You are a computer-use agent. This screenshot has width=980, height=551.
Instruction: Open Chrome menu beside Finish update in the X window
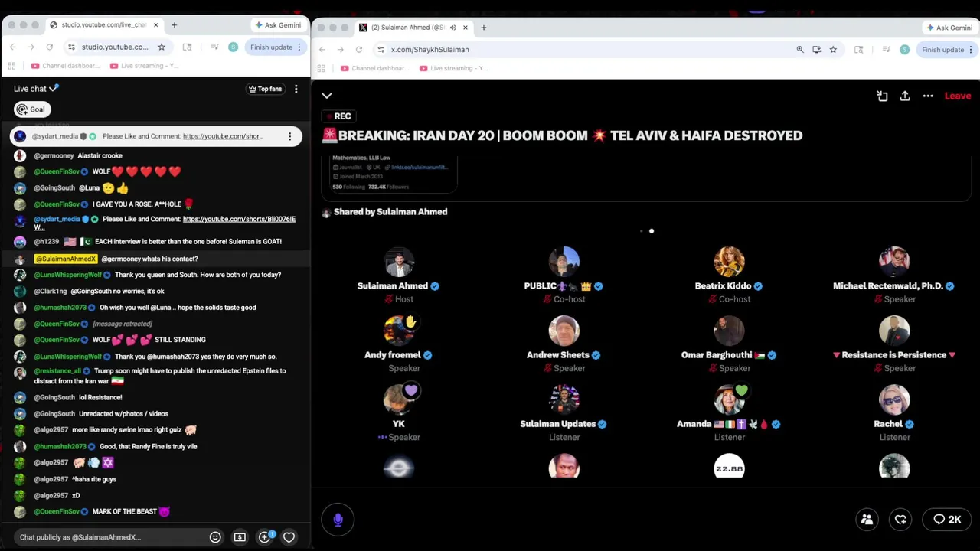click(971, 49)
